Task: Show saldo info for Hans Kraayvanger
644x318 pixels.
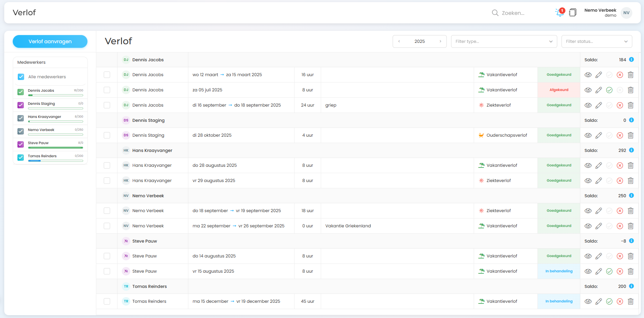Action: click(x=631, y=150)
